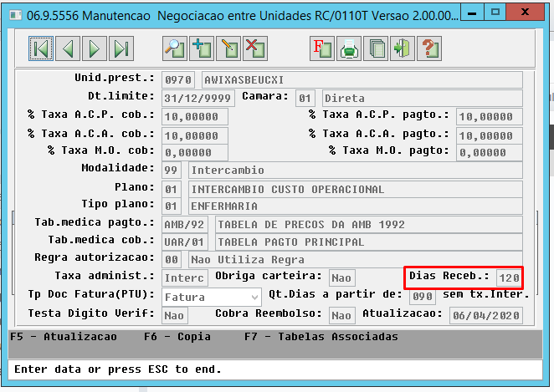Screen dimensions: 554x392
Task: Click the Modalidade code field 99
Action: pos(172,170)
